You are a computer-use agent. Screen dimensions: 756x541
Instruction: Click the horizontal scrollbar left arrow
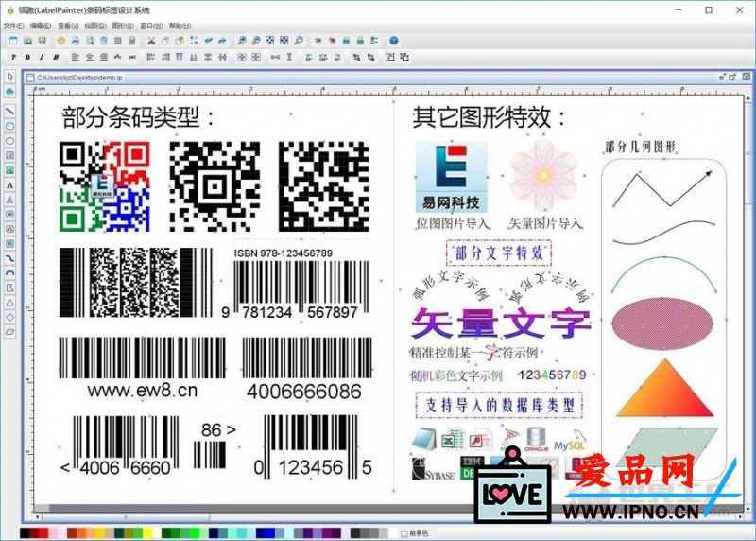(x=38, y=516)
